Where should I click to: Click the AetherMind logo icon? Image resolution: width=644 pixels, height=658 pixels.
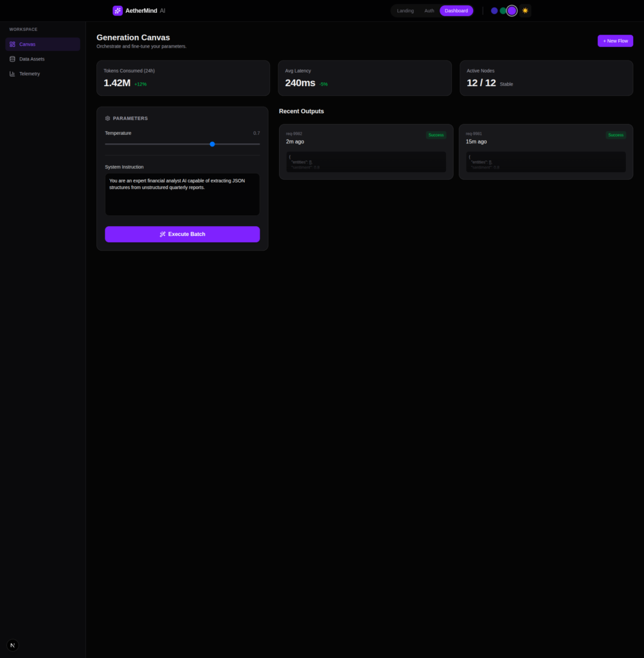118,10
